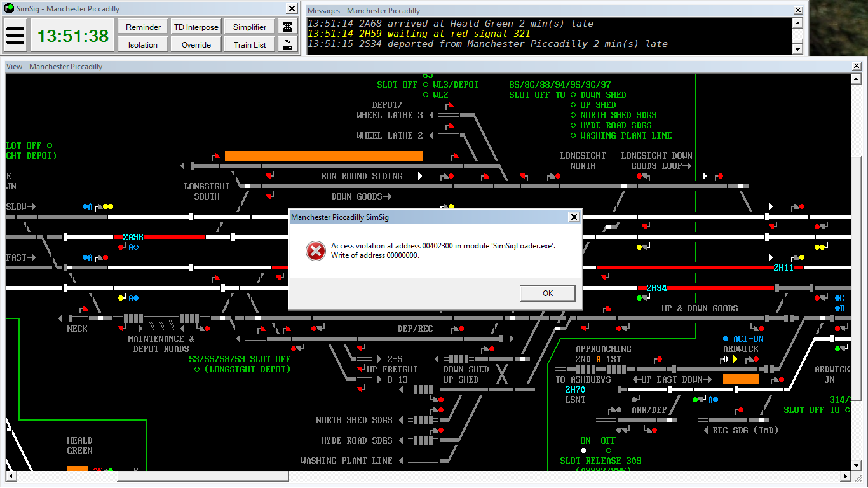Click train description 2H70 near Ashburys
Viewport: 868px width, 488px height.
point(575,390)
